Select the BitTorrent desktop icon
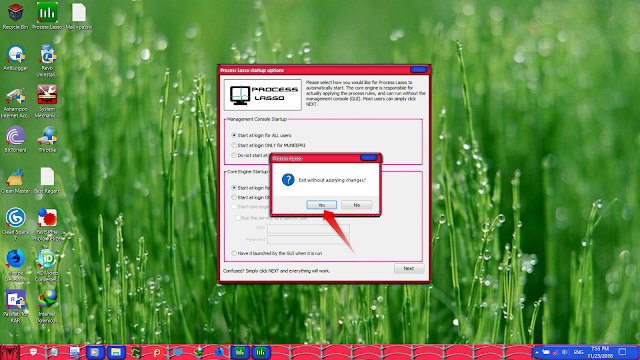 pos(16,140)
